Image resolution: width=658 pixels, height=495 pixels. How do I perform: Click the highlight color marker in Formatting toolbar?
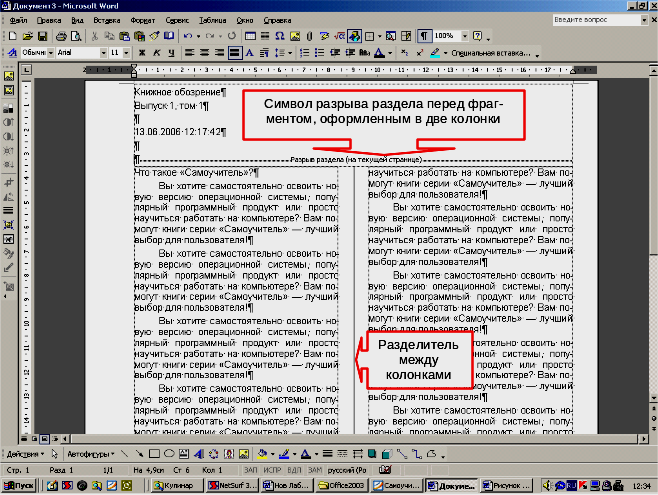(435, 53)
